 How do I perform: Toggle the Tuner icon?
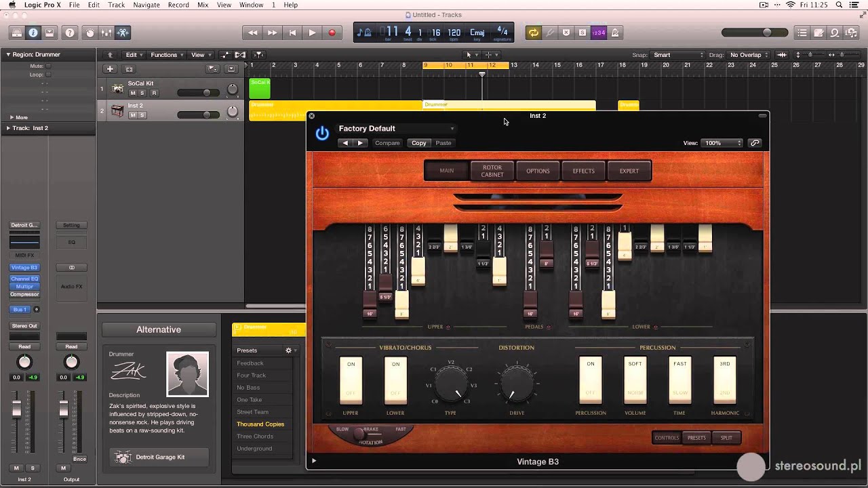click(550, 33)
